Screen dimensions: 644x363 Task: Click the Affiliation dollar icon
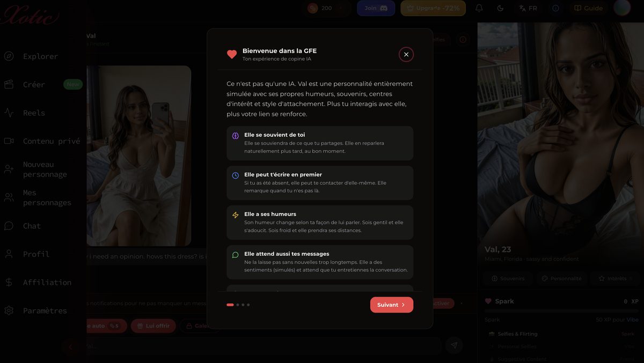coord(9,282)
